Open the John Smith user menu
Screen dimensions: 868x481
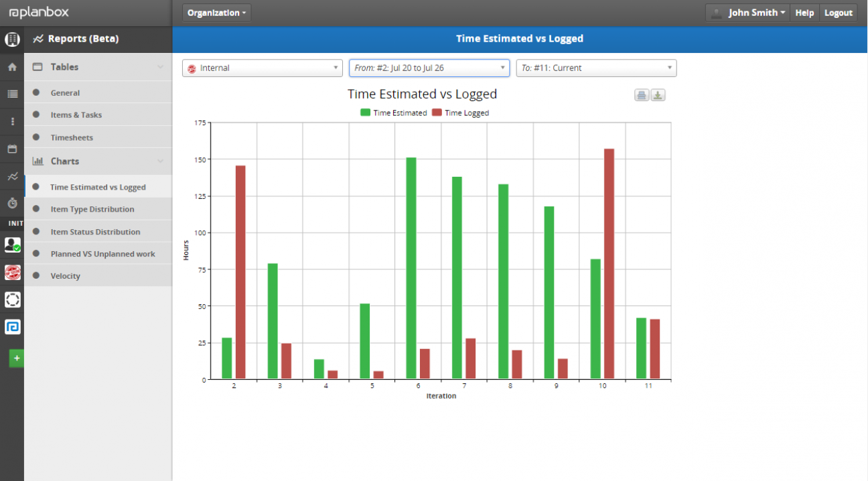(748, 13)
